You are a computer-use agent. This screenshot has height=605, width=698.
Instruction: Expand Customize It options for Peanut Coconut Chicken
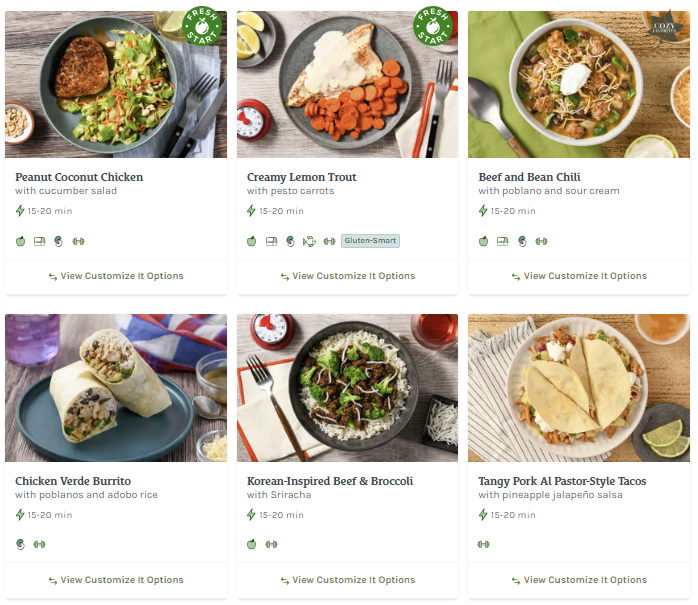pyautogui.click(x=116, y=276)
